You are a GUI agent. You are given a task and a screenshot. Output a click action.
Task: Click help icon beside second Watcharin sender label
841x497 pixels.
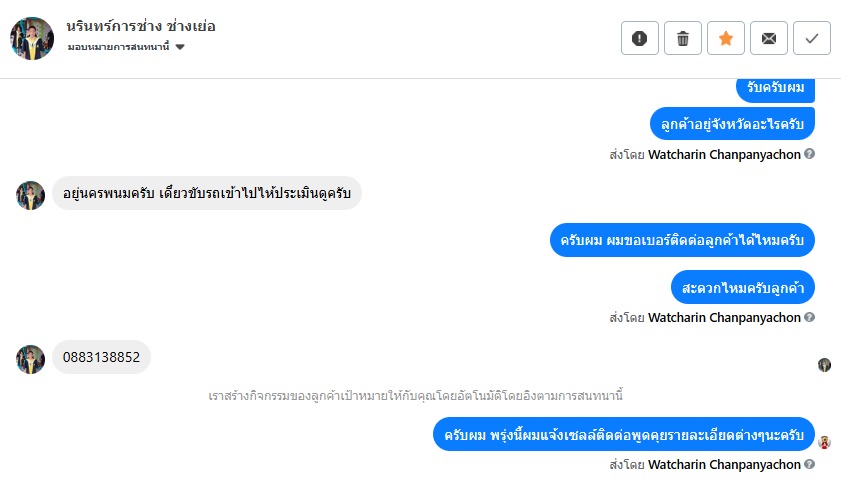(810, 317)
